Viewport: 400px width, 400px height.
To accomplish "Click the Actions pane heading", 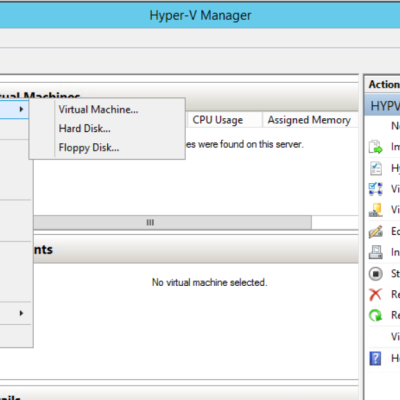I will 384,84.
